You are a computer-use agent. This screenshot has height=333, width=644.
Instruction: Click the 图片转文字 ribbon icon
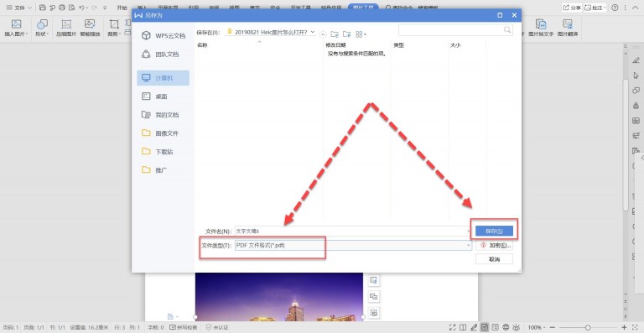(541, 29)
